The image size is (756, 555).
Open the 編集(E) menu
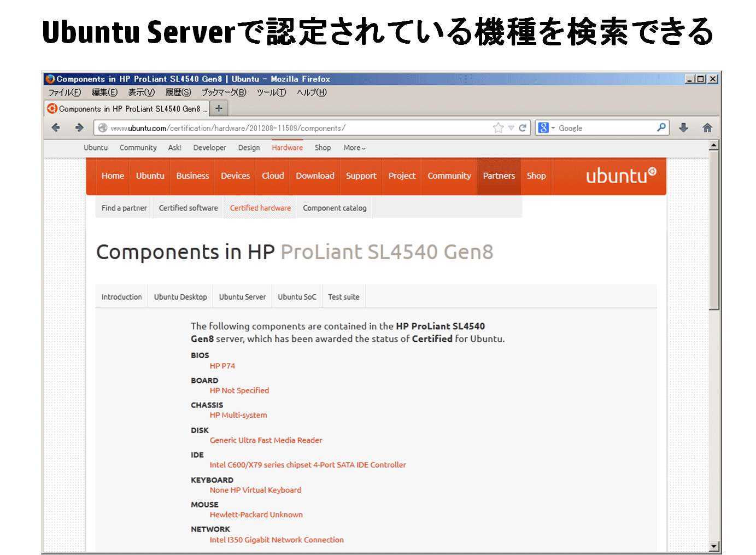point(104,92)
